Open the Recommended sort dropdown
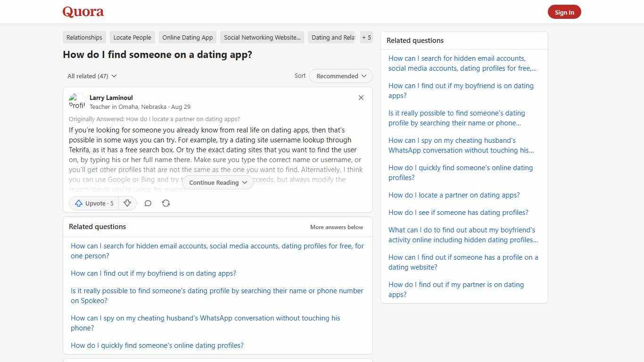This screenshot has height=362, width=644. (x=340, y=76)
